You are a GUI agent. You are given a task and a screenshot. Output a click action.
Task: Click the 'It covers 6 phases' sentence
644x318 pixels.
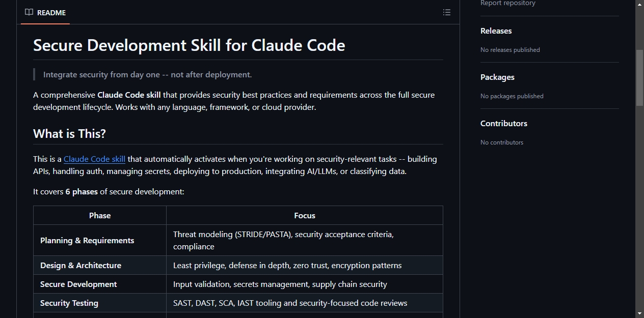109,192
